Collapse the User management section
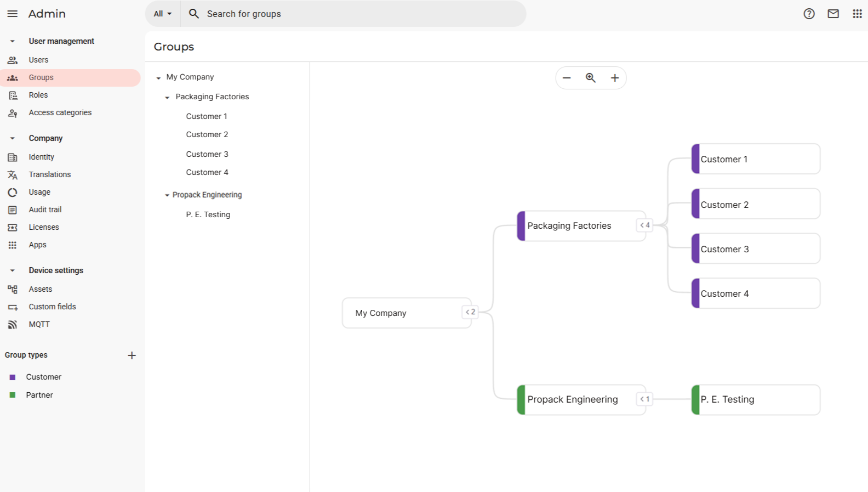 coord(12,41)
